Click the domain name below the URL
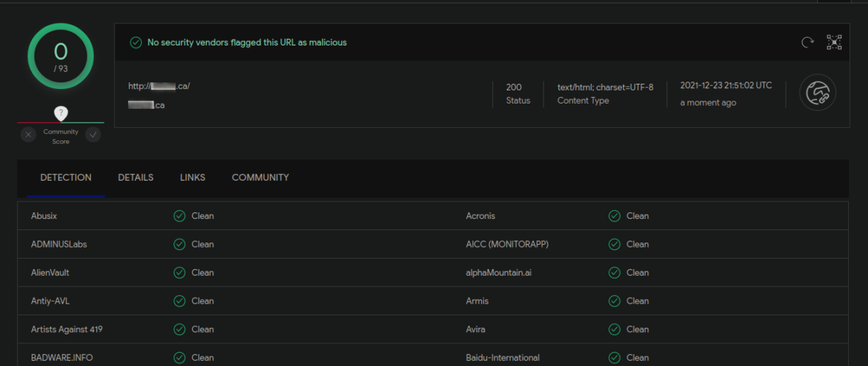Screen dimensions: 868x366 [146, 105]
